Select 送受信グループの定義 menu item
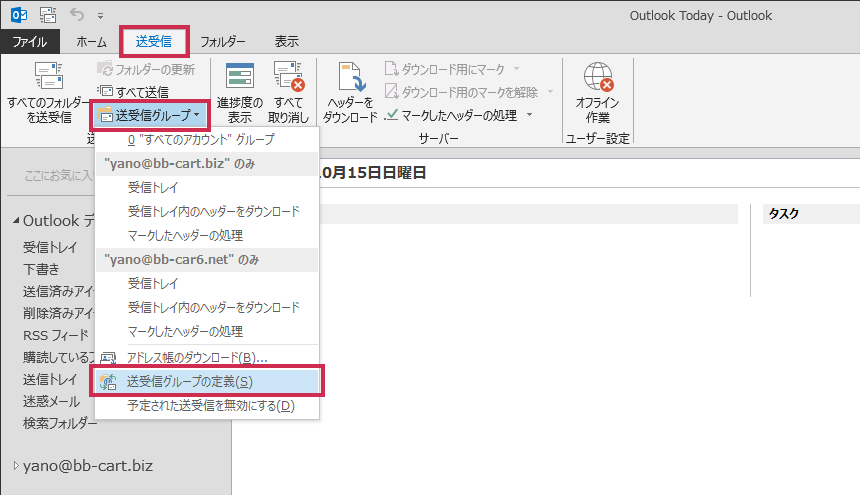This screenshot has height=495, width=860. (189, 382)
